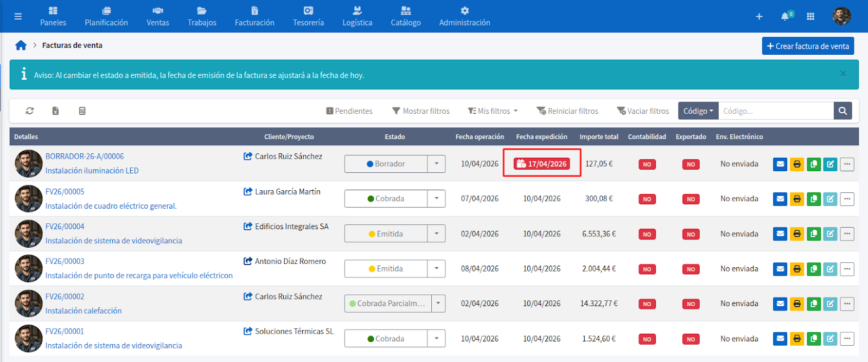Open the Tesorería menu
The image size is (868, 362).
[x=308, y=16]
